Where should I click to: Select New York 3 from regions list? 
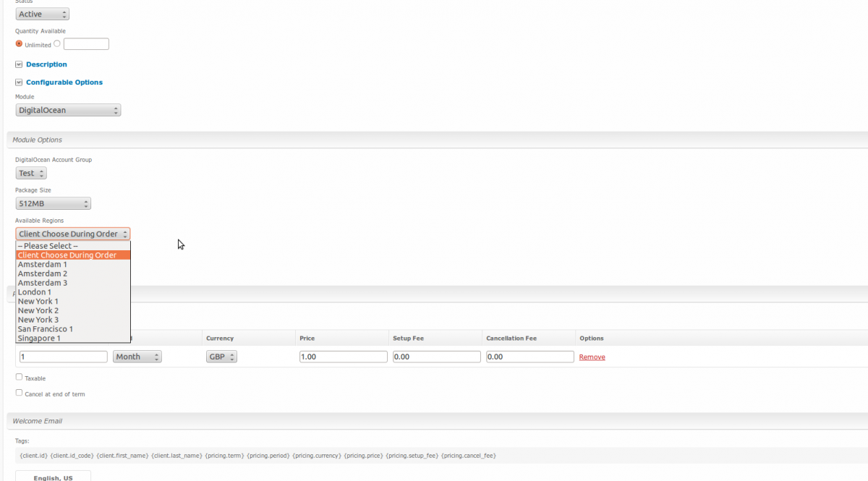pos(73,320)
